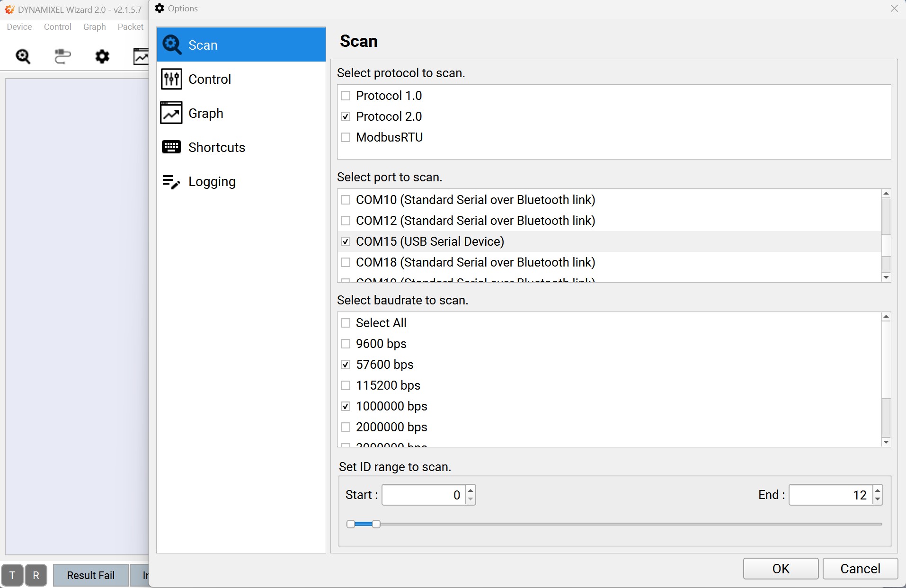Click port list scroll-down arrow
Screen dimensions: 906x588
(x=886, y=277)
